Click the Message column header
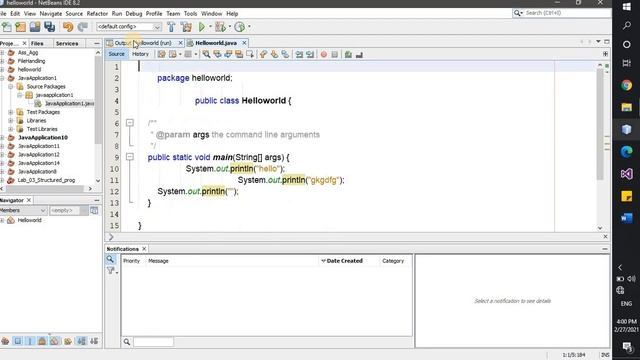 click(231, 261)
